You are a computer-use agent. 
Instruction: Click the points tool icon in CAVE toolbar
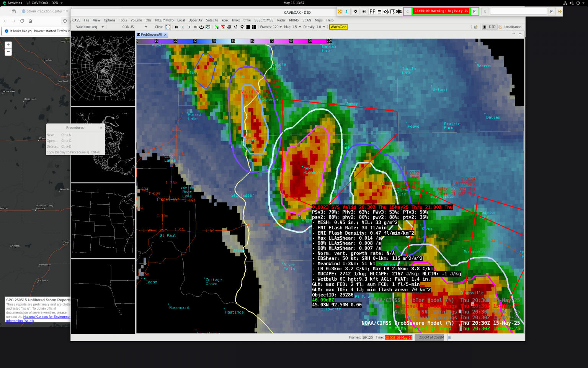click(235, 27)
